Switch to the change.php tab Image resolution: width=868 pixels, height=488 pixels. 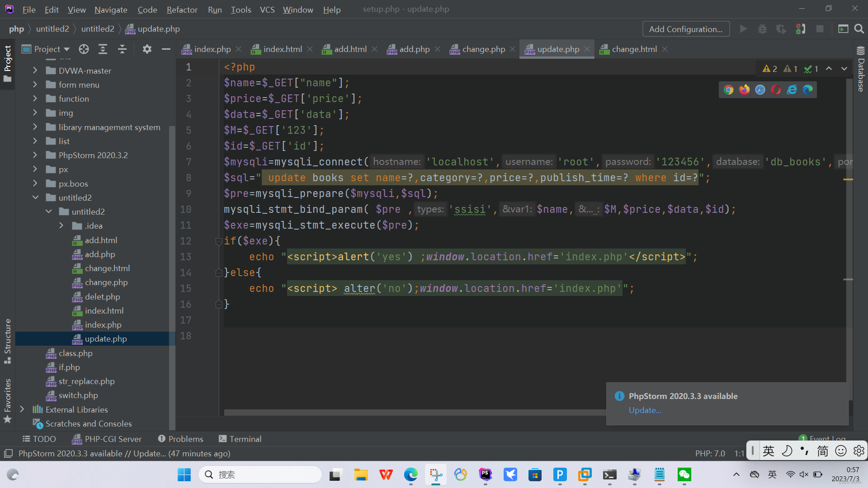click(x=483, y=49)
